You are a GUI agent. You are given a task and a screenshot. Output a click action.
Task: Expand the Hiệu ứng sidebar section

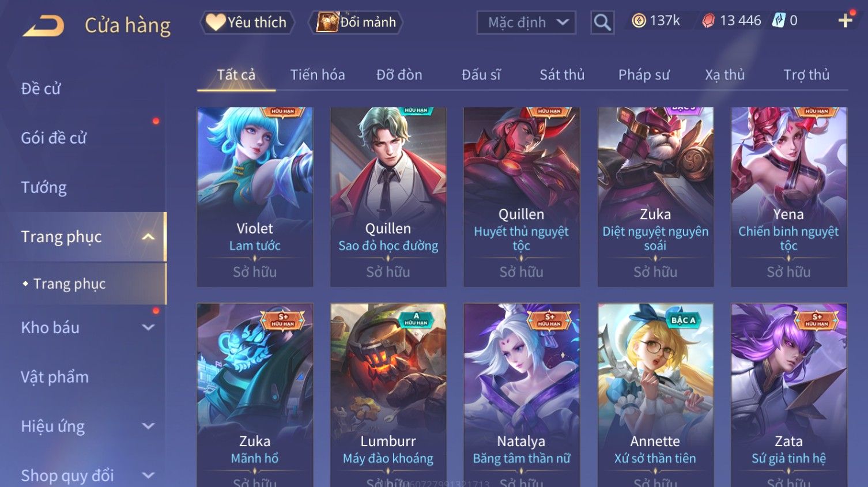(x=148, y=426)
